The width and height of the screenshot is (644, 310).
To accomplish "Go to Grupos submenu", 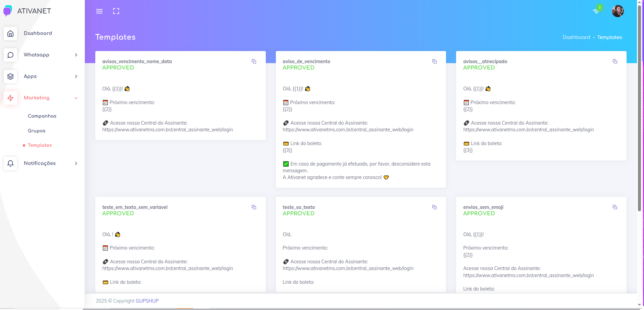I will (x=37, y=131).
